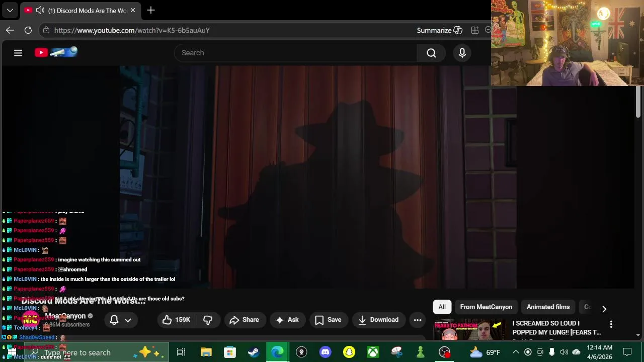
Task: Expand notification options chevron
Action: click(128, 320)
